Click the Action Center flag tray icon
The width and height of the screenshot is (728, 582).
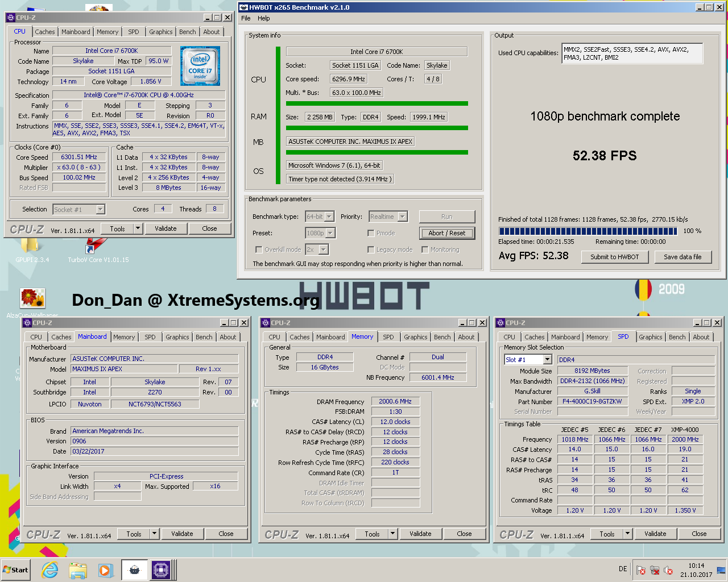pyautogui.click(x=641, y=570)
